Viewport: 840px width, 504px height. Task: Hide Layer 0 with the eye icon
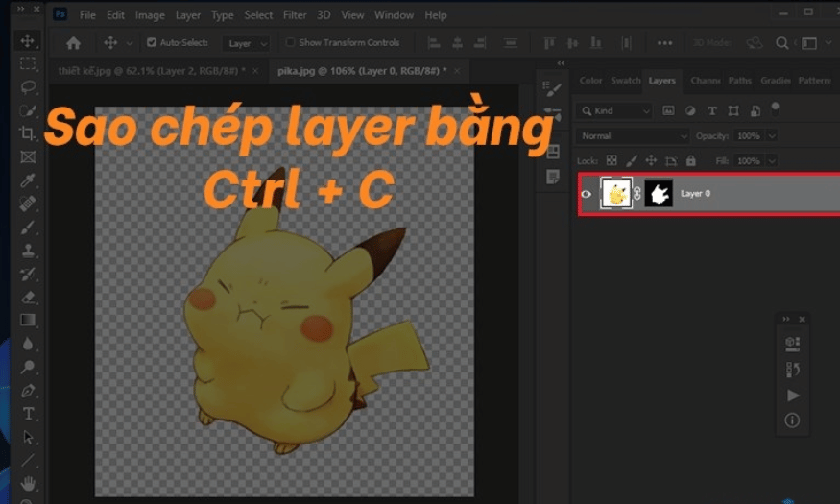pos(587,194)
